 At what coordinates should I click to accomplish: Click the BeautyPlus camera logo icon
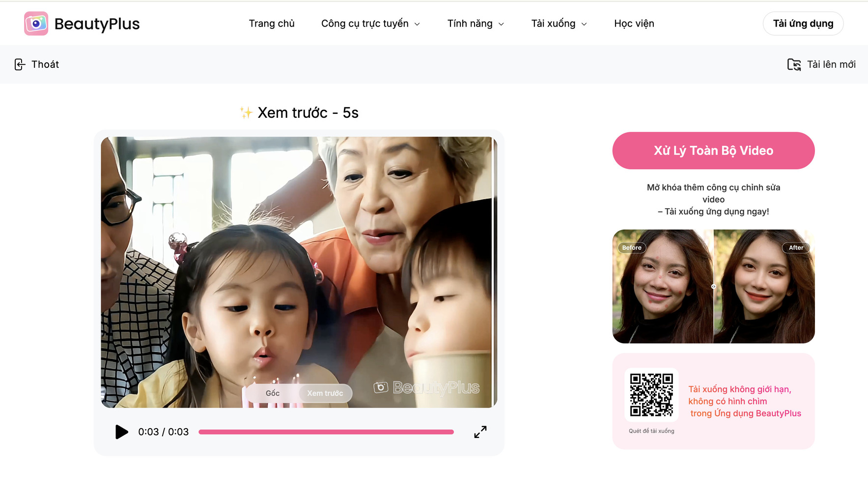(36, 24)
